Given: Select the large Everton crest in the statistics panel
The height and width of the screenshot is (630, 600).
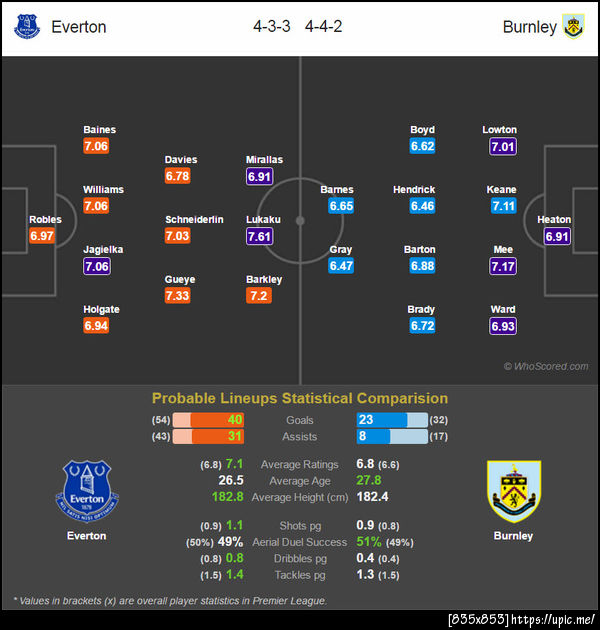Looking at the screenshot, I should coord(86,490).
